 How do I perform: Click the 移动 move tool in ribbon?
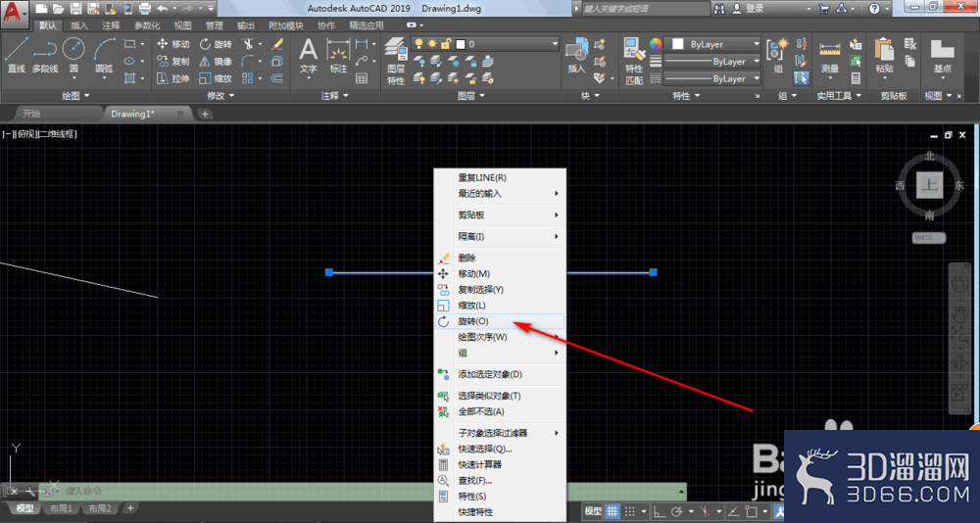pos(173,44)
